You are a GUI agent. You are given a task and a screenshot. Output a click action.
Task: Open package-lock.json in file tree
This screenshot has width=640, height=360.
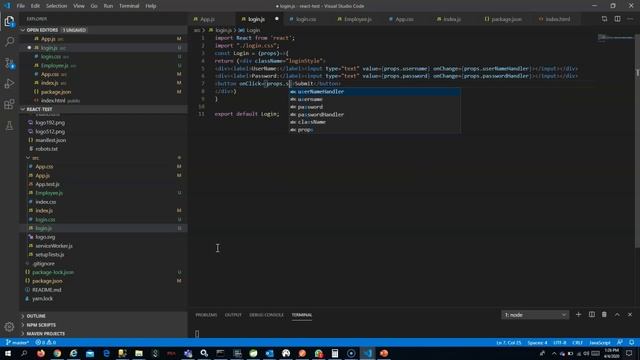pyautogui.click(x=53, y=272)
